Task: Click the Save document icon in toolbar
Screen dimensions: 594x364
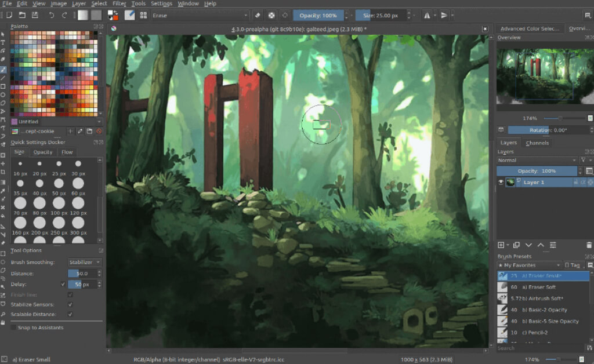Action: coord(35,15)
